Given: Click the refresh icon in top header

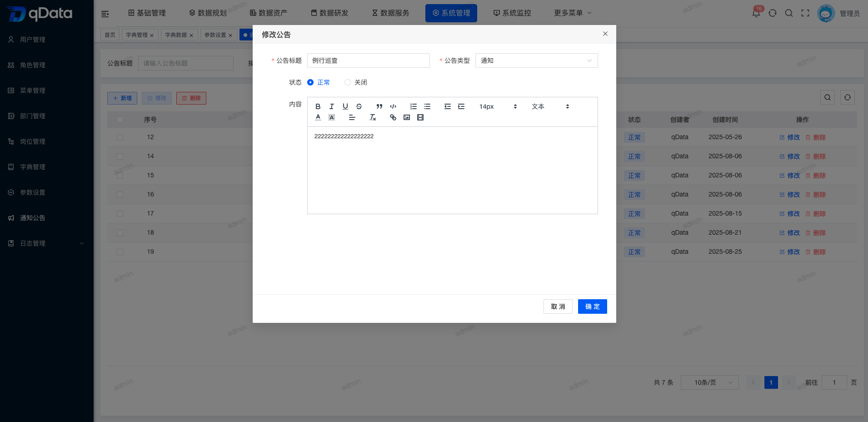Looking at the screenshot, I should pyautogui.click(x=773, y=13).
